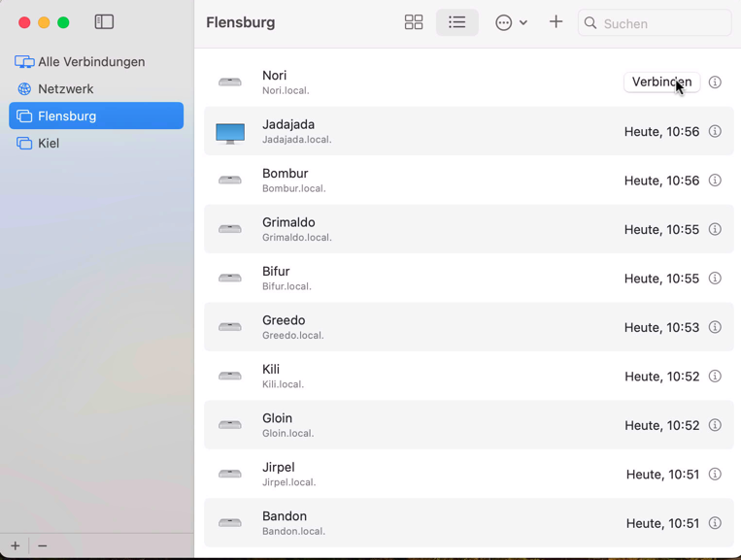Select the Kiel group in sidebar
This screenshot has height=560, width=741.
tap(49, 143)
